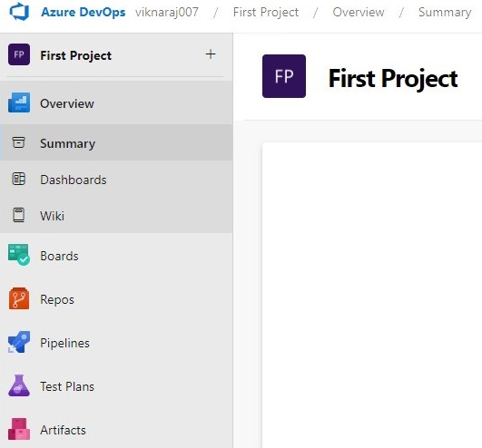The image size is (482, 448).
Task: Click the Overview hub icon
Action: 19,102
